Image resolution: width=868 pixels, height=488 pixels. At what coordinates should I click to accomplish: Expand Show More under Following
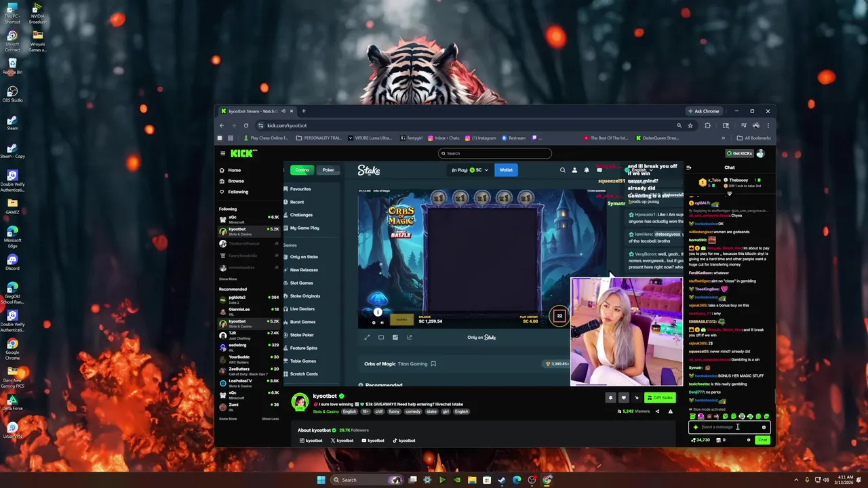point(228,279)
